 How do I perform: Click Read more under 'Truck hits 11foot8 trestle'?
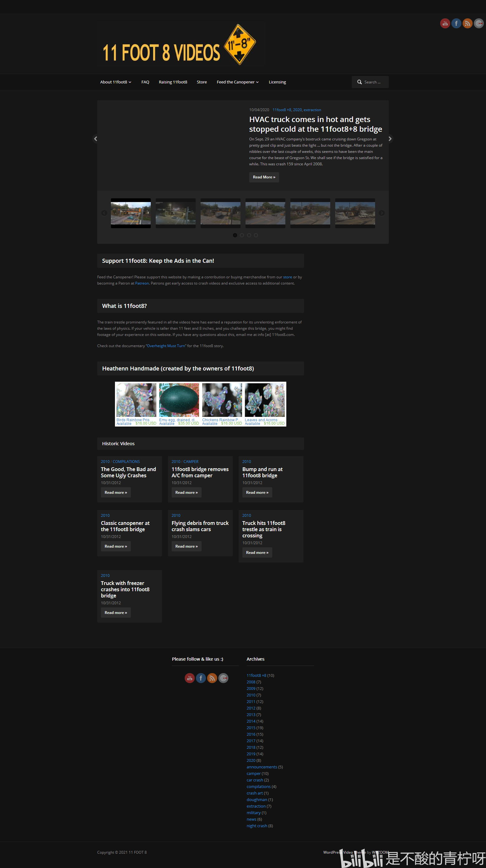click(x=257, y=553)
